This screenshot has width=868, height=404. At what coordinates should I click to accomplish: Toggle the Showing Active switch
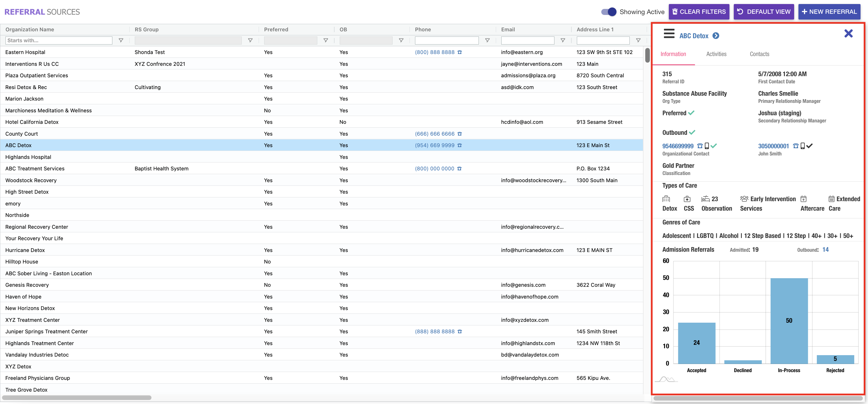tap(608, 12)
